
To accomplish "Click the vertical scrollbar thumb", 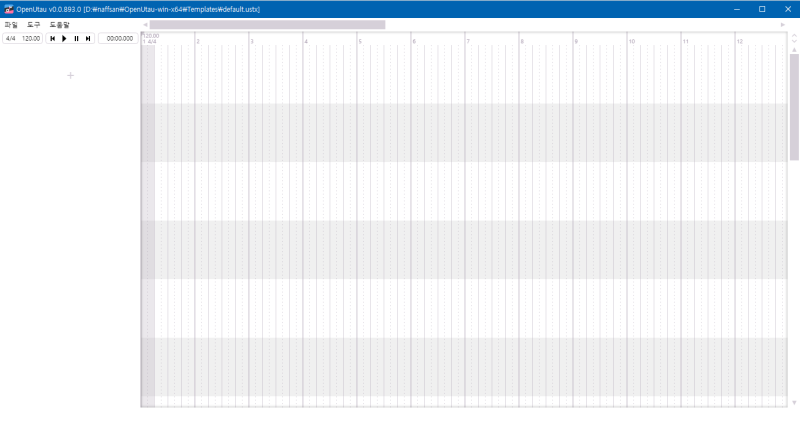I will click(794, 107).
